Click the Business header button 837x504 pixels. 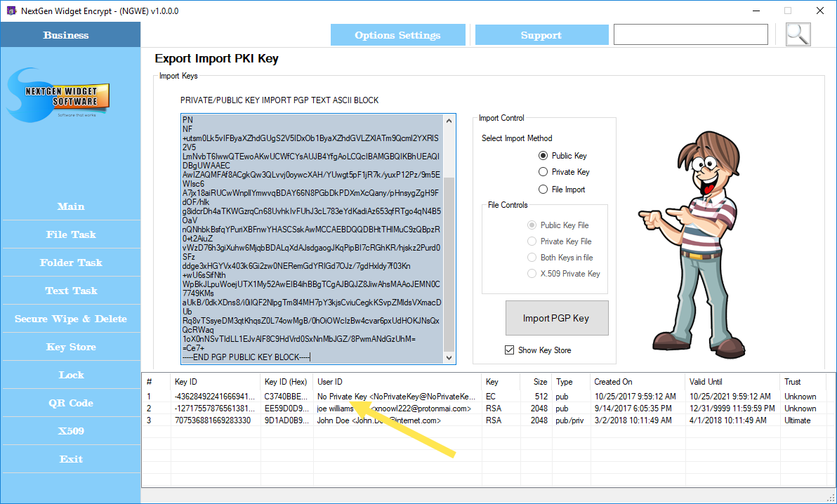(x=70, y=34)
